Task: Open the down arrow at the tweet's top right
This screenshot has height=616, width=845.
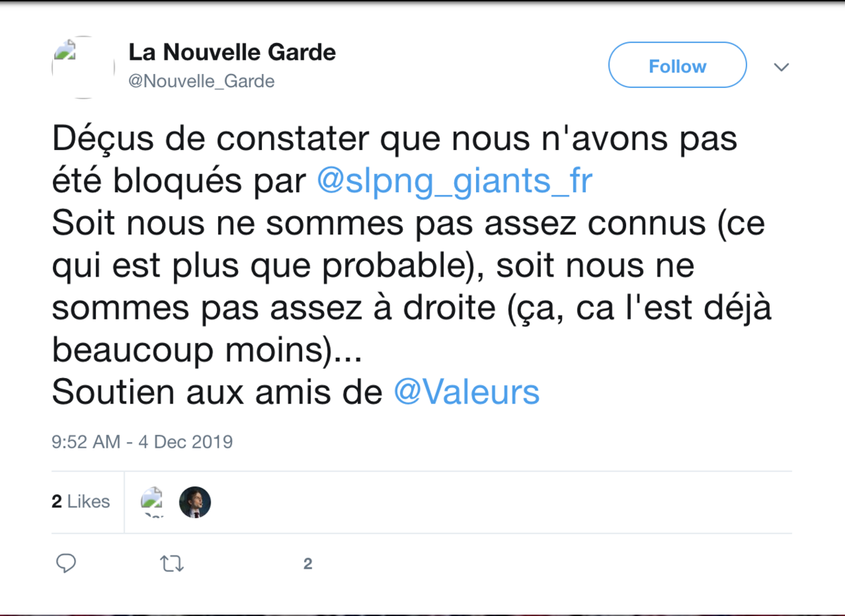Action: tap(782, 67)
